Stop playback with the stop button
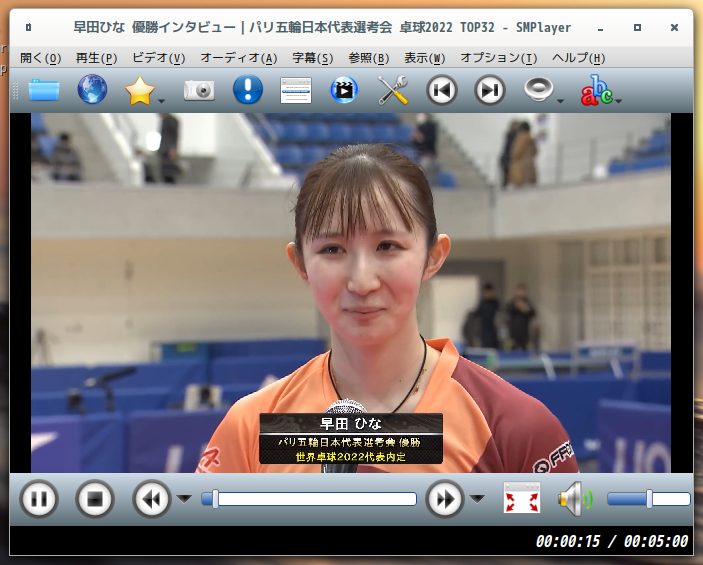The height and width of the screenshot is (565, 703). coord(95,499)
